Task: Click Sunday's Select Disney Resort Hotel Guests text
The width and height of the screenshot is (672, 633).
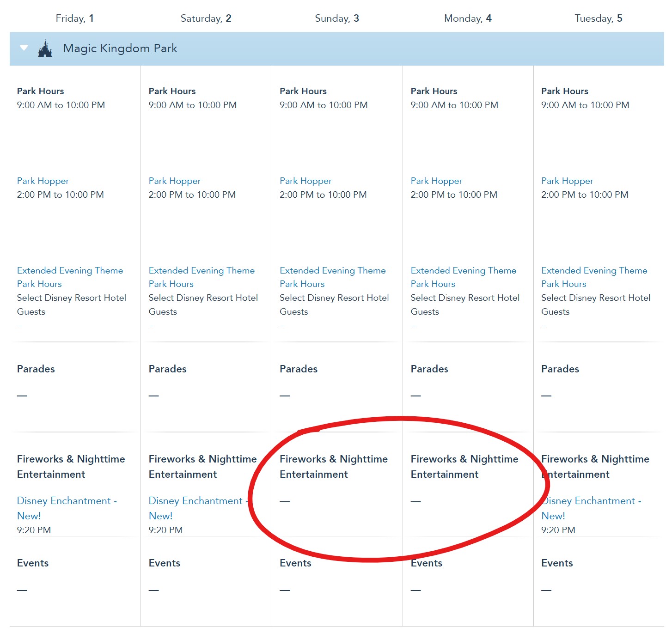Action: 334,305
